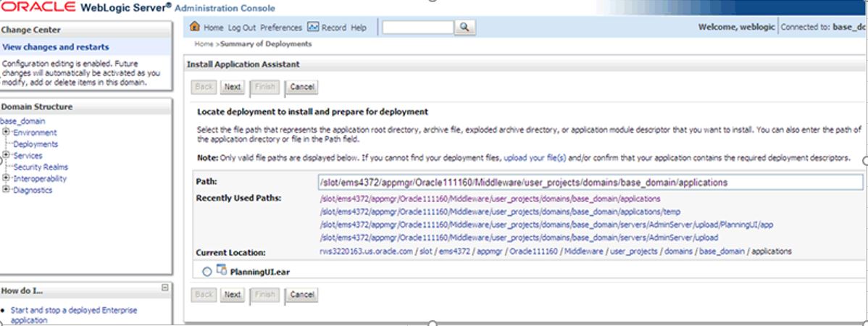Screen dimensions: 868x326
Task: Click the bottom Next button
Action: click(x=233, y=294)
